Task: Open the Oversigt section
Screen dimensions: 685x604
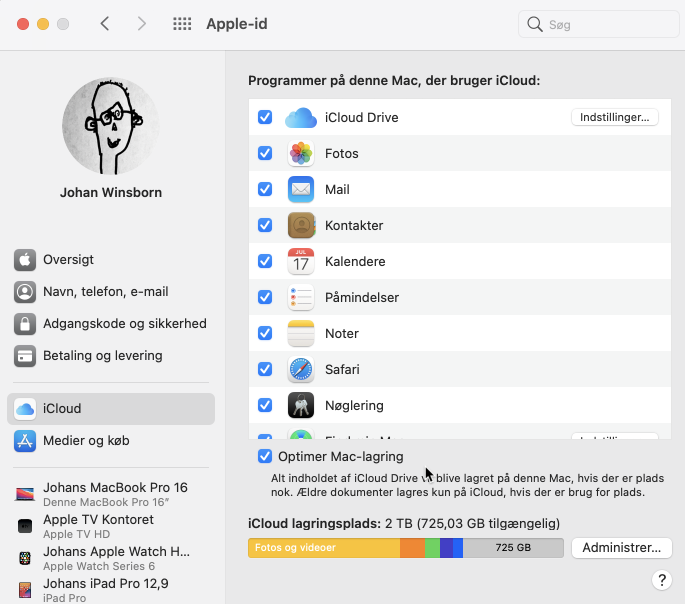Action: click(111, 260)
